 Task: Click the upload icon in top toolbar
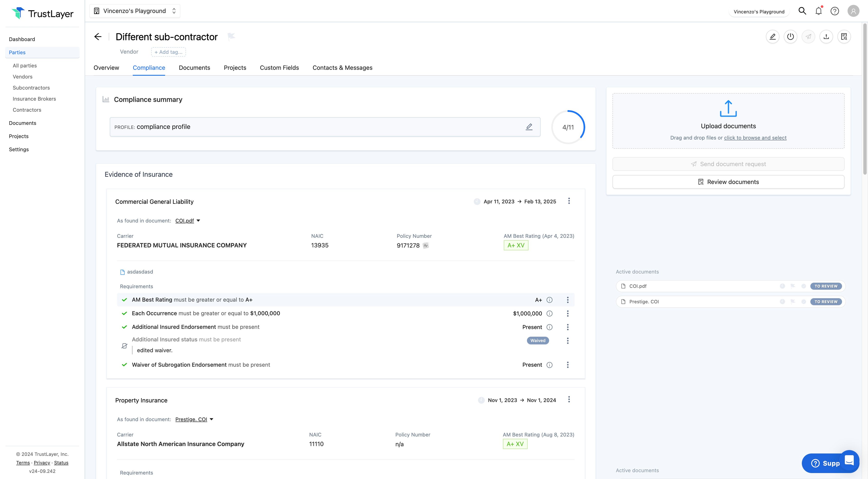coord(826,37)
